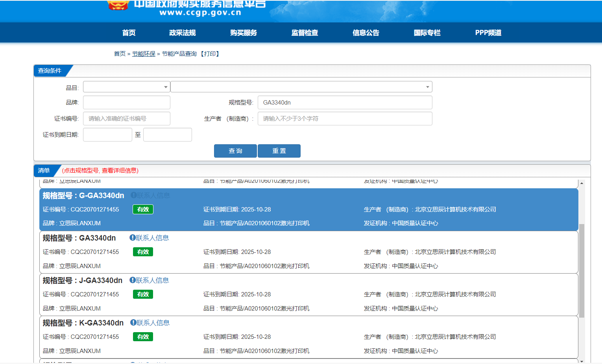Click 生产者 北京立思辰计算机技术有限公司 in K-GA3340dn row
The height and width of the screenshot is (364, 602).
coord(430,337)
